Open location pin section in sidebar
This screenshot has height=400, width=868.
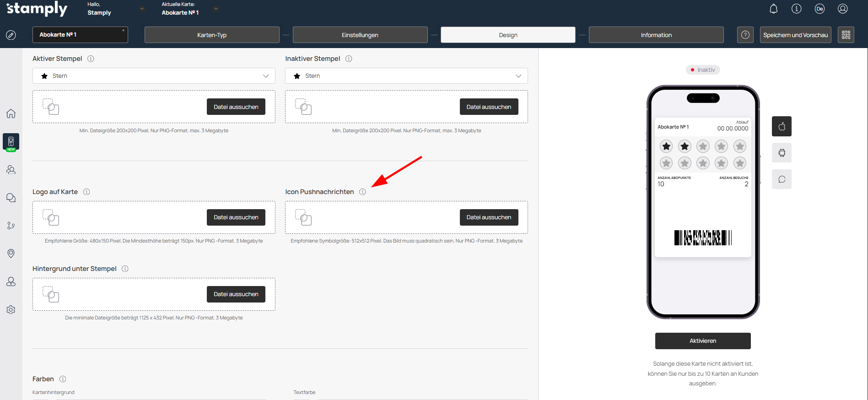click(x=11, y=254)
